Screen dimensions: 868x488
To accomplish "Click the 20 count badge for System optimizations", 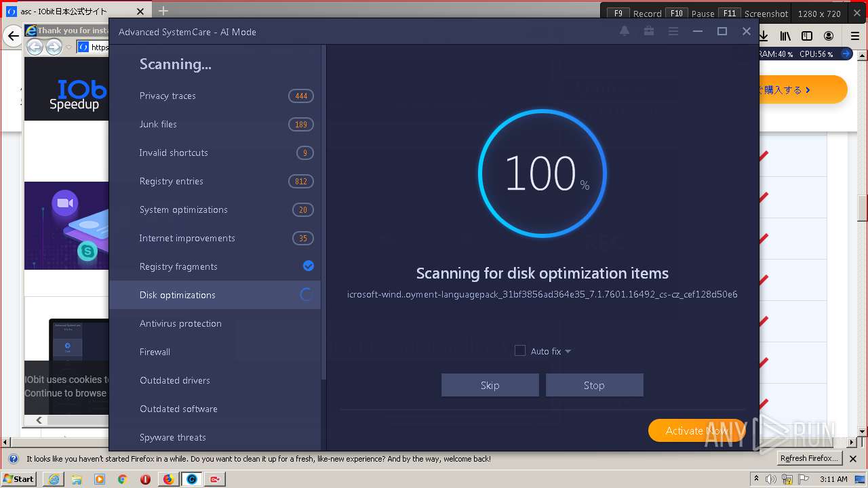I will 303,210.
